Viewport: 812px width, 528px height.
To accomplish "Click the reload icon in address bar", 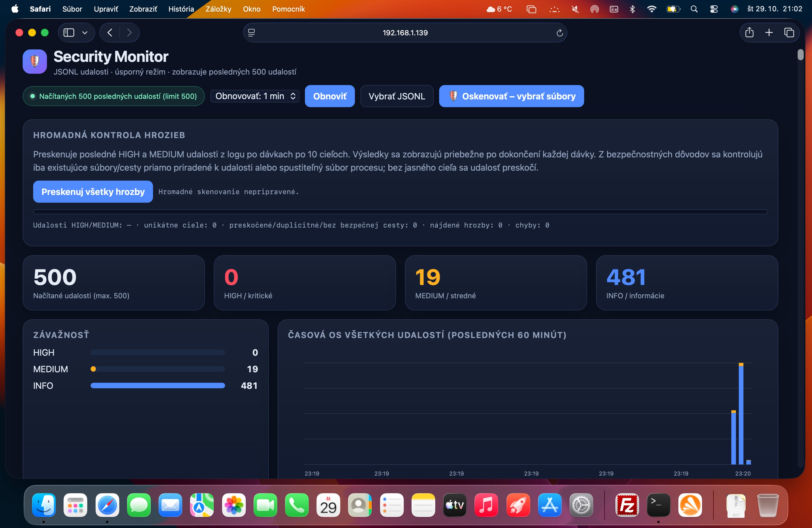I will [560, 33].
